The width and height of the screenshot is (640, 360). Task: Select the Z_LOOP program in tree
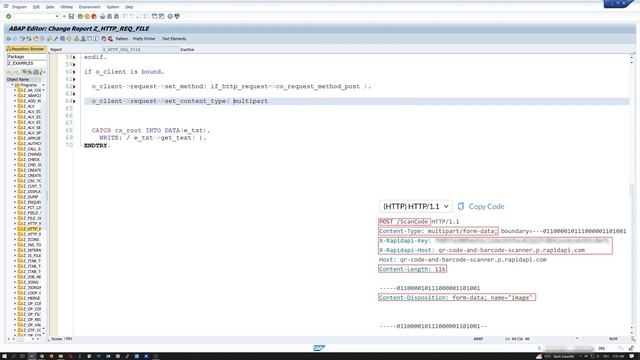[x=32, y=293]
